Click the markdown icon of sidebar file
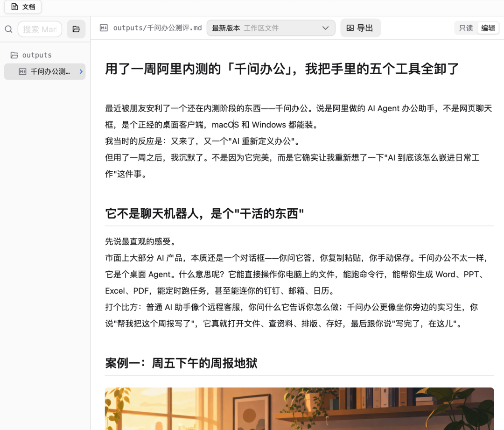 (22, 71)
